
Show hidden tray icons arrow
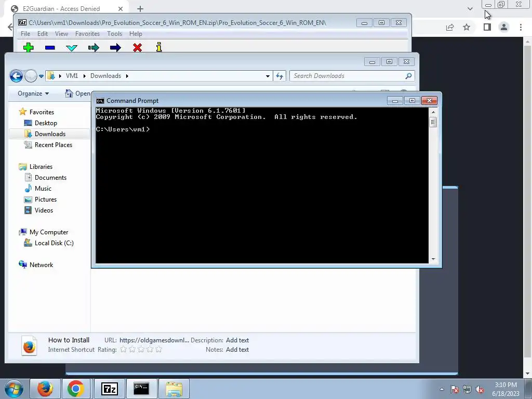[442, 389]
